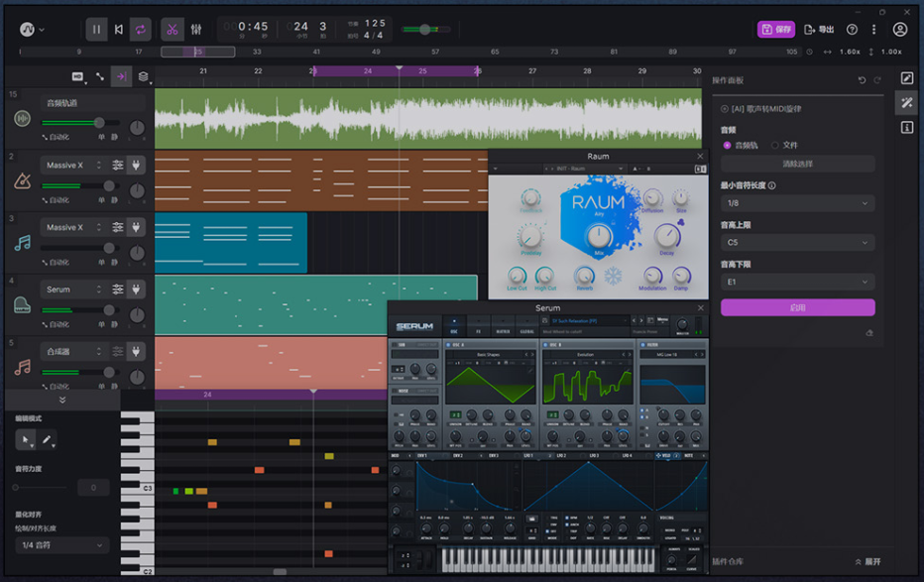The height and width of the screenshot is (582, 924).
Task: Open settings sliders icon on track 2
Action: point(118,165)
